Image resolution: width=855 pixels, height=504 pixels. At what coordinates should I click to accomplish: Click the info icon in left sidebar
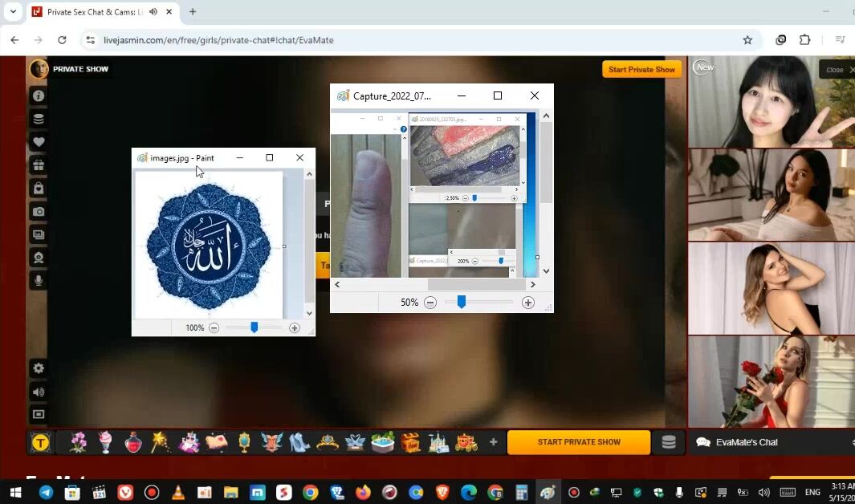point(38,96)
